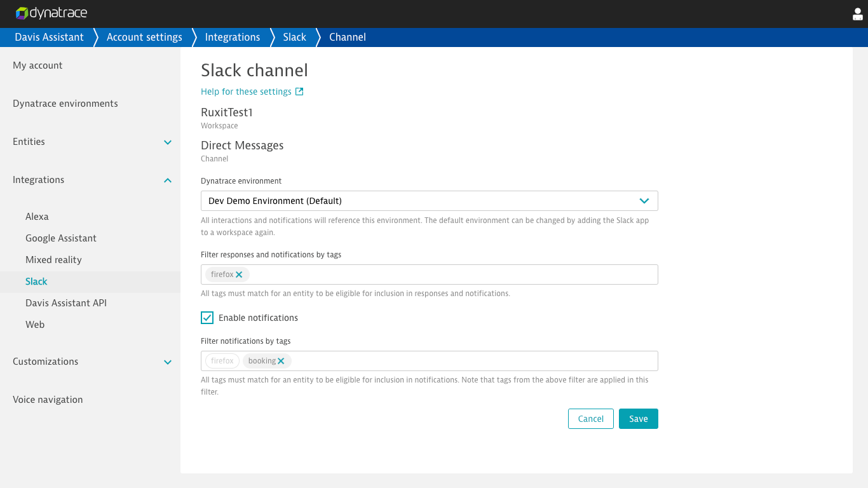
Task: Select the Channel breadcrumb
Action: (x=348, y=37)
